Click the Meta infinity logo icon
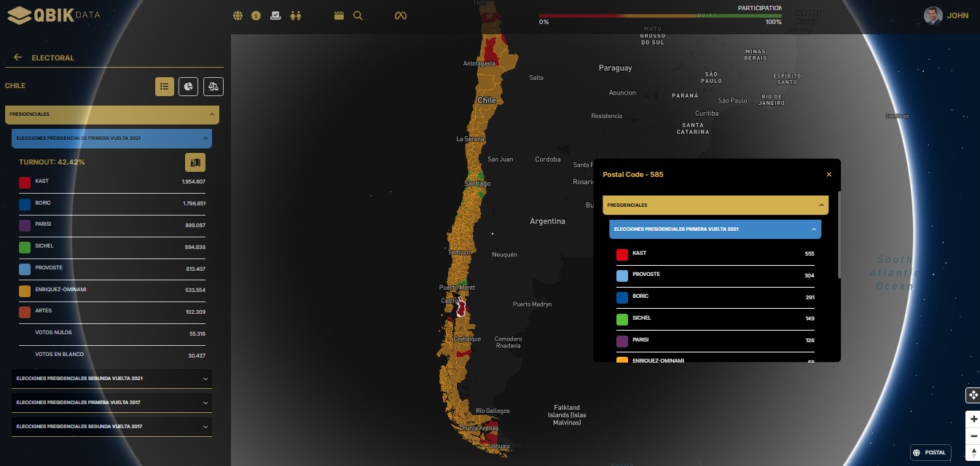The image size is (980, 466). click(400, 15)
